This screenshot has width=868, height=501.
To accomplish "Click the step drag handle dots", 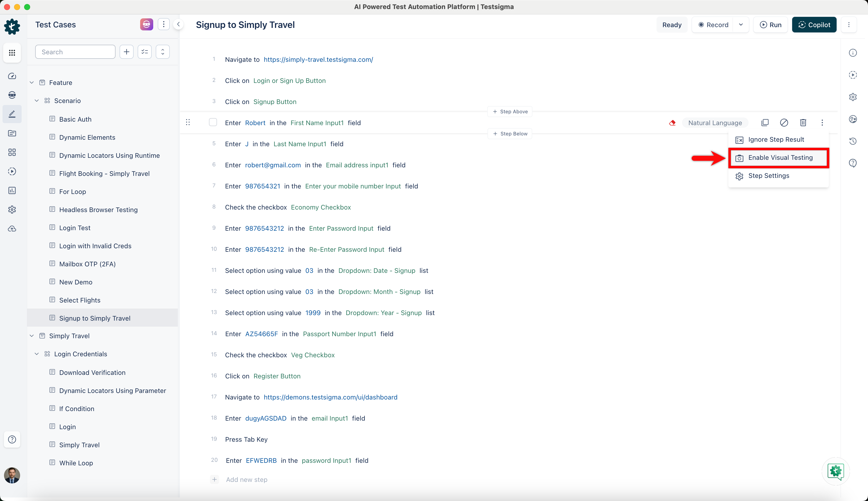I will point(188,123).
